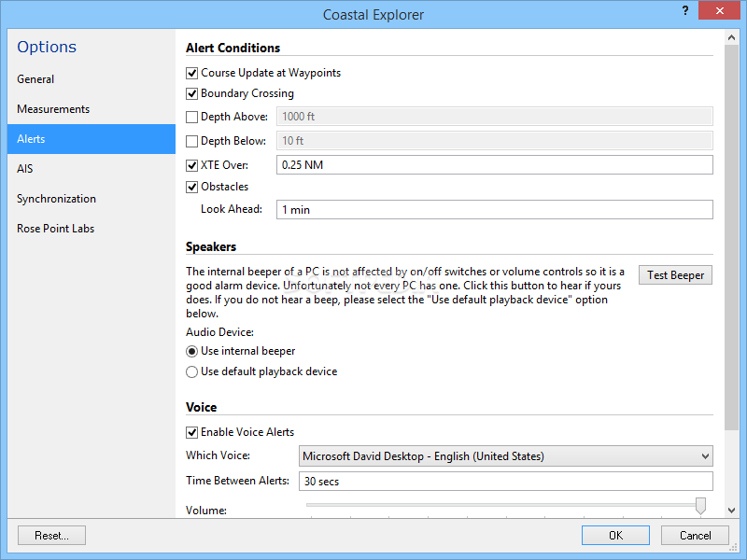
Task: Open the Measurements options page
Action: tap(92, 109)
